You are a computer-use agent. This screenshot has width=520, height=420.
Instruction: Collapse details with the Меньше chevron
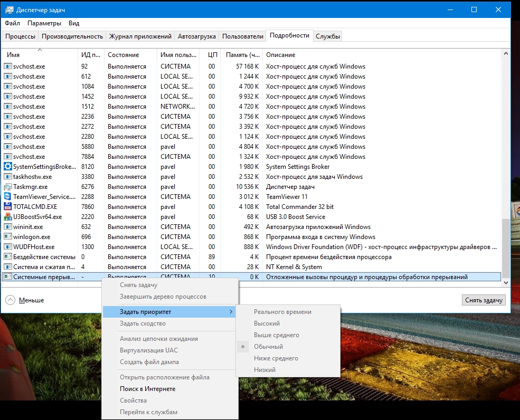click(x=11, y=300)
